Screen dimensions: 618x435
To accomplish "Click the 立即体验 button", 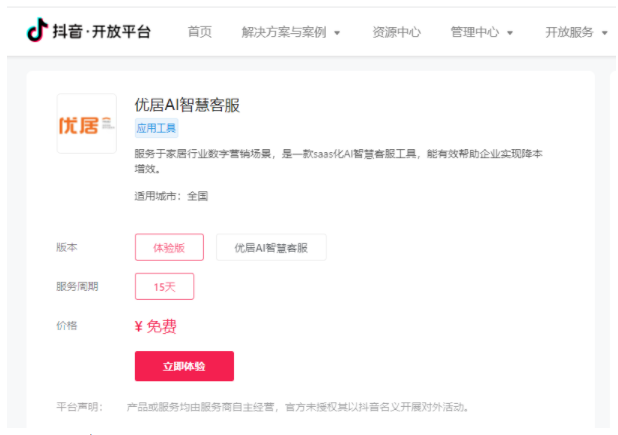I will pyautogui.click(x=184, y=366).
